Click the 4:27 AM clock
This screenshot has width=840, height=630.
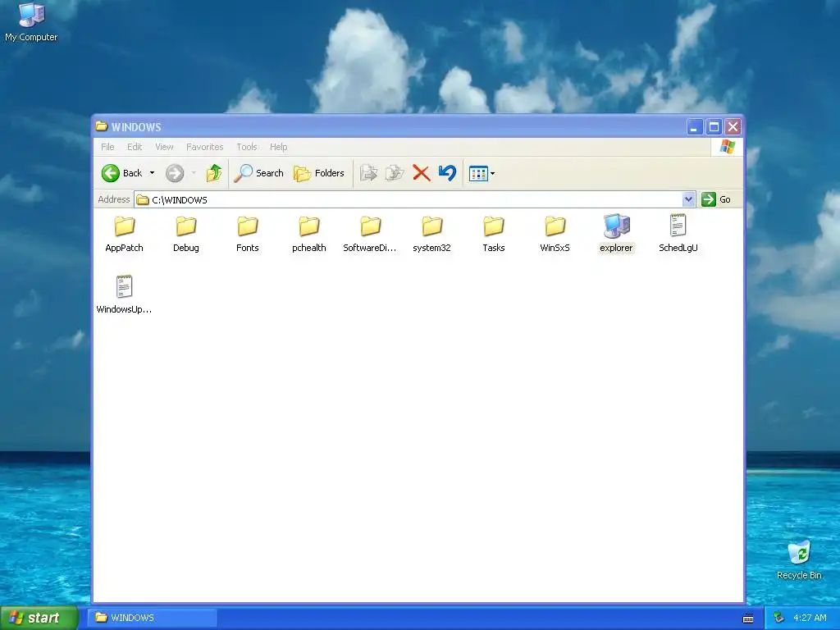(810, 618)
